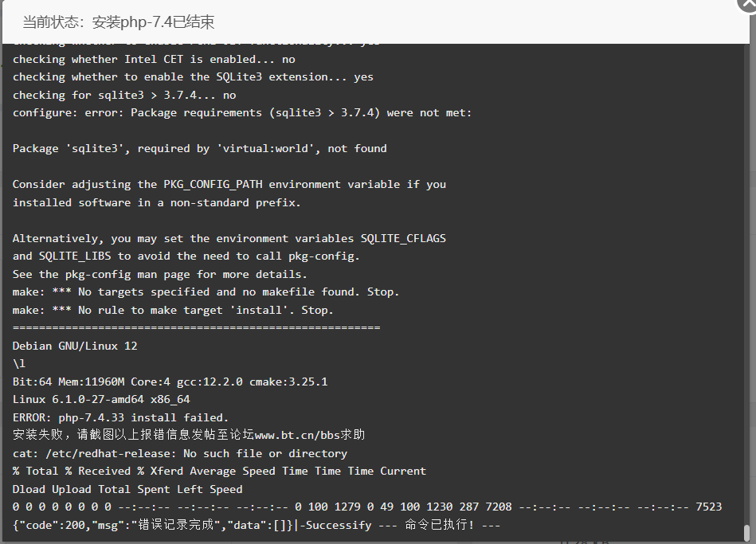Screen dimensions: 756x544
Task: Click the JSON '错误记录完成' result line
Action: (256, 525)
